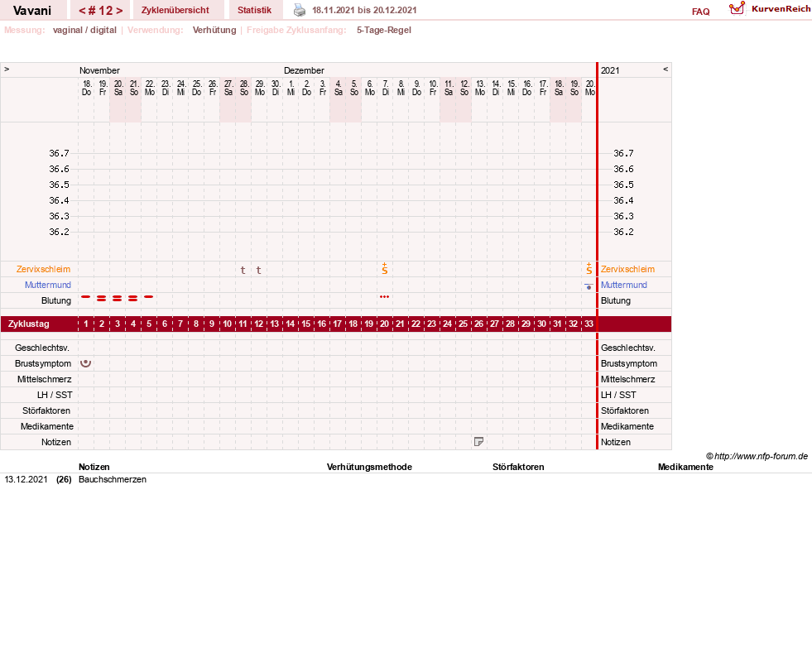The image size is (812, 648).
Task: Click the spotting dots on December 7
Action: pos(384,296)
